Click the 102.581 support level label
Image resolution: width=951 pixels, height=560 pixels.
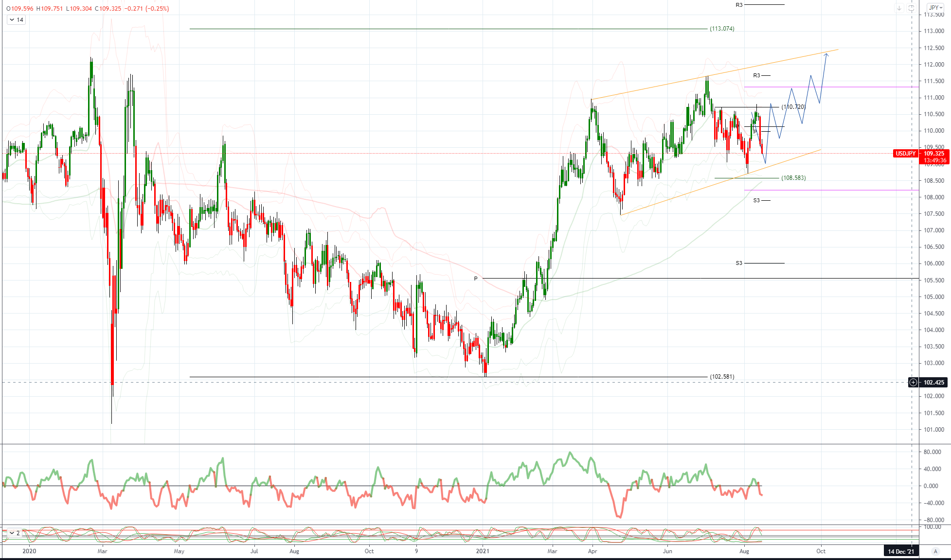pyautogui.click(x=722, y=377)
